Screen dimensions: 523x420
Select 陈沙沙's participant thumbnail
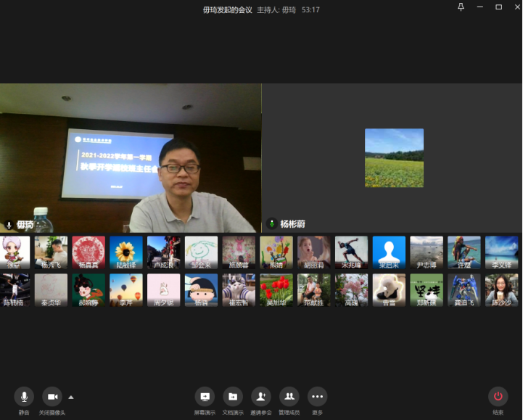click(501, 289)
